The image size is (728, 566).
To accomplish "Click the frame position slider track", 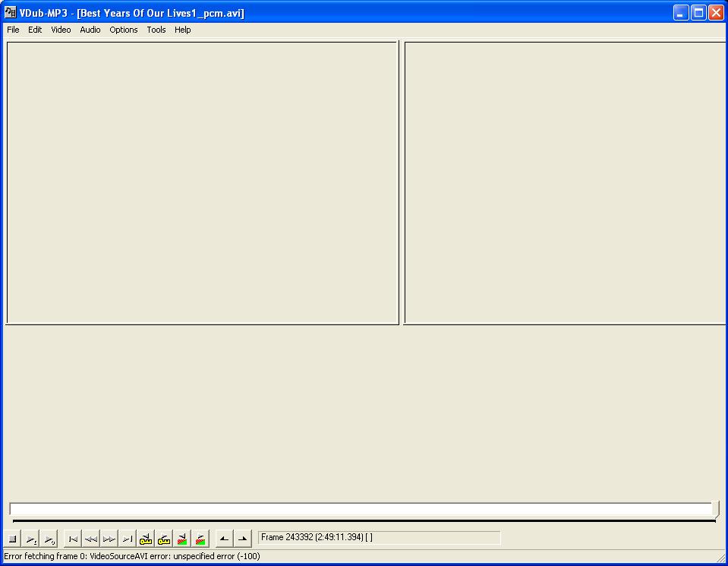I will click(361, 509).
